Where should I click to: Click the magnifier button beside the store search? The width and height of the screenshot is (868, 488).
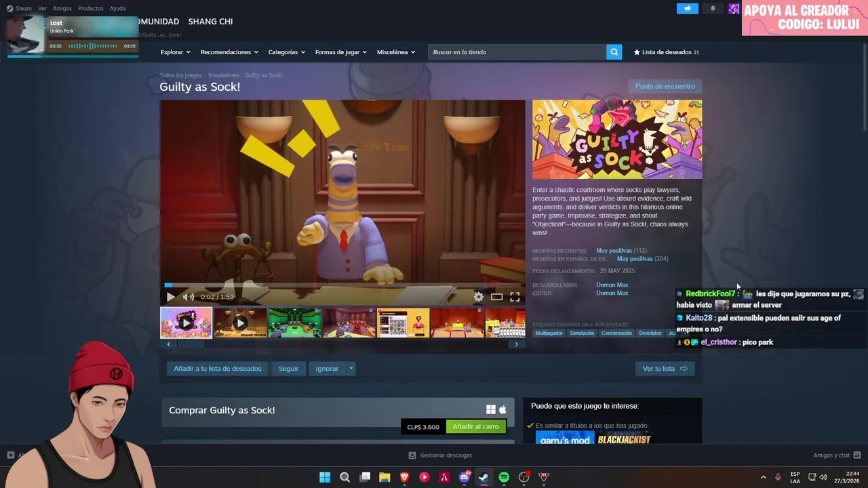click(614, 52)
